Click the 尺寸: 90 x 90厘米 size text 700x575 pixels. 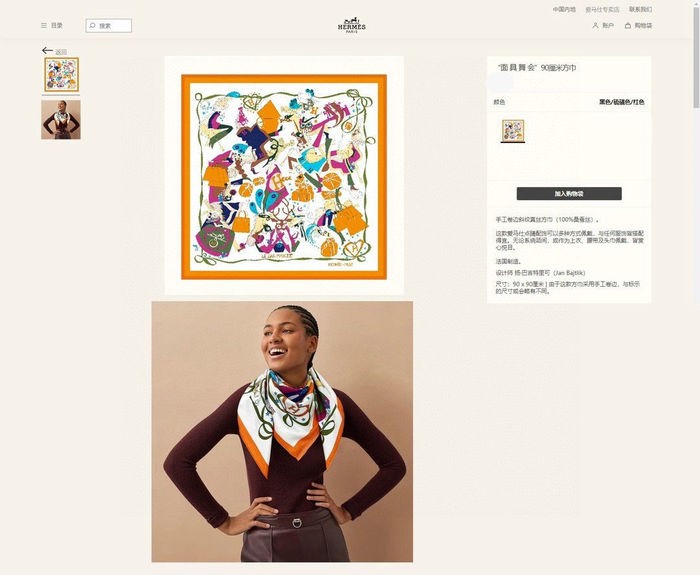(568, 288)
